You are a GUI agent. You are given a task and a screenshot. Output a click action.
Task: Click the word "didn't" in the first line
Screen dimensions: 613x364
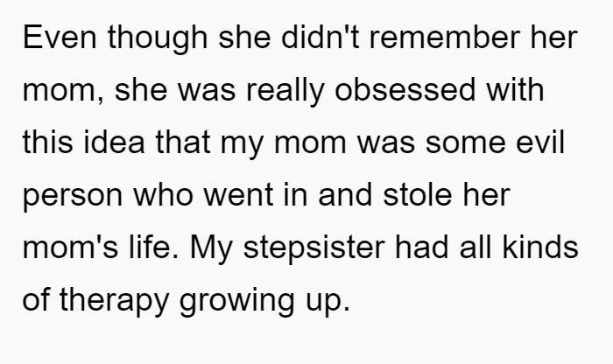click(x=321, y=37)
